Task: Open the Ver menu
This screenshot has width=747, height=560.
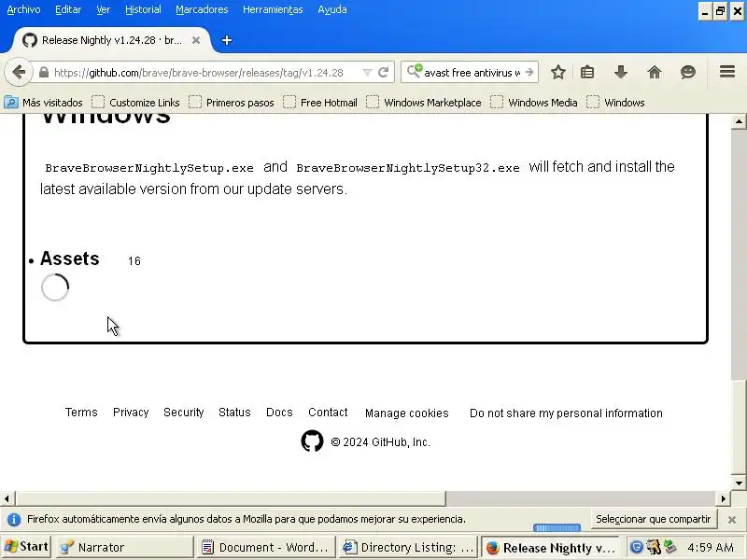Action: coord(103,9)
